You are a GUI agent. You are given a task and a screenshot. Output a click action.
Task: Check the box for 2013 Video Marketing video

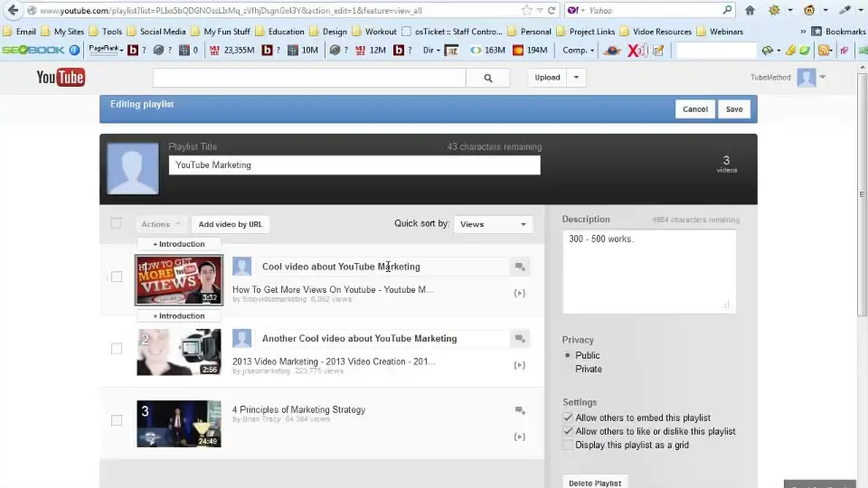tap(117, 349)
